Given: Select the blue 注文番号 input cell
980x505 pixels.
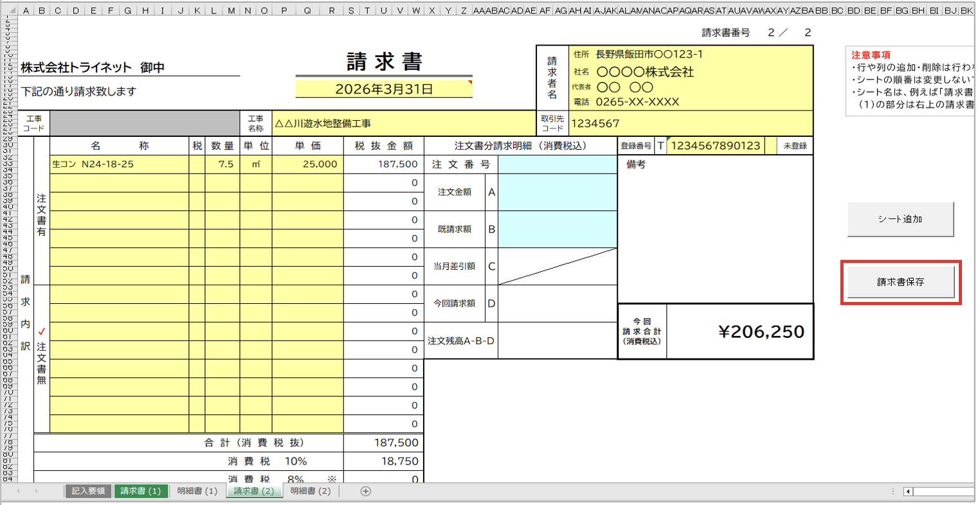Looking at the screenshot, I should (x=557, y=164).
